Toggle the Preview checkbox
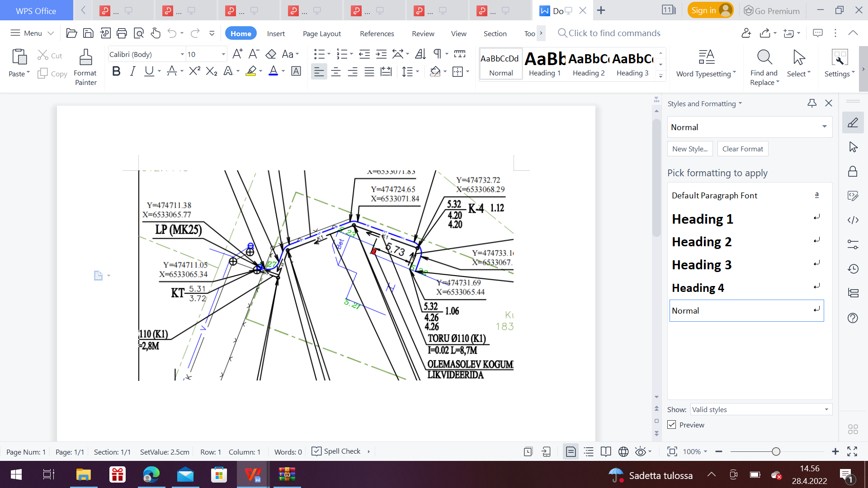868x488 pixels. click(x=672, y=425)
